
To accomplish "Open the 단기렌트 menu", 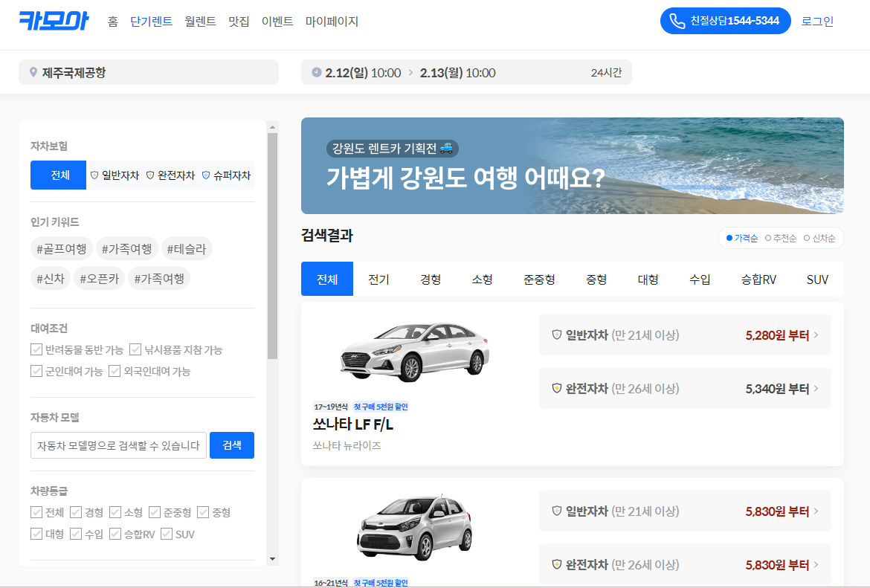I will click(x=151, y=21).
